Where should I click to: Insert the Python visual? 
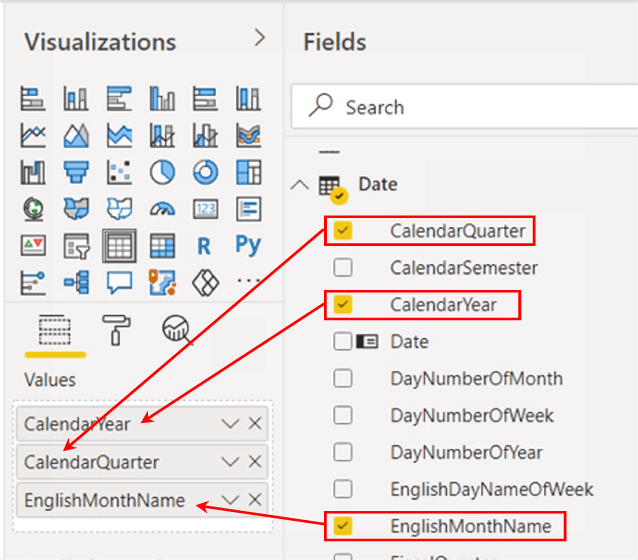tap(248, 246)
